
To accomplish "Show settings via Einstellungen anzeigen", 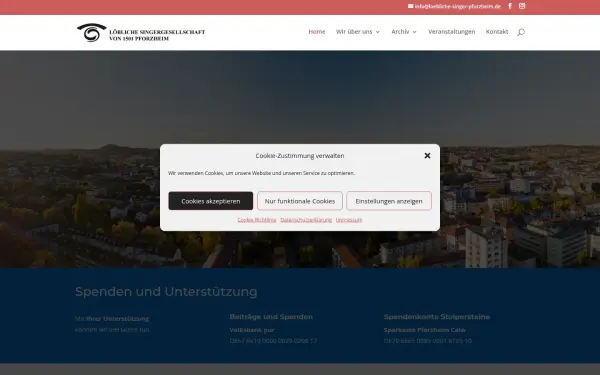I will (x=389, y=201).
